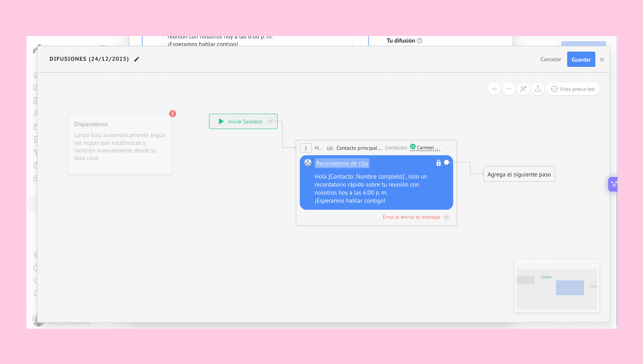Zoom out with the minus button

click(x=508, y=89)
